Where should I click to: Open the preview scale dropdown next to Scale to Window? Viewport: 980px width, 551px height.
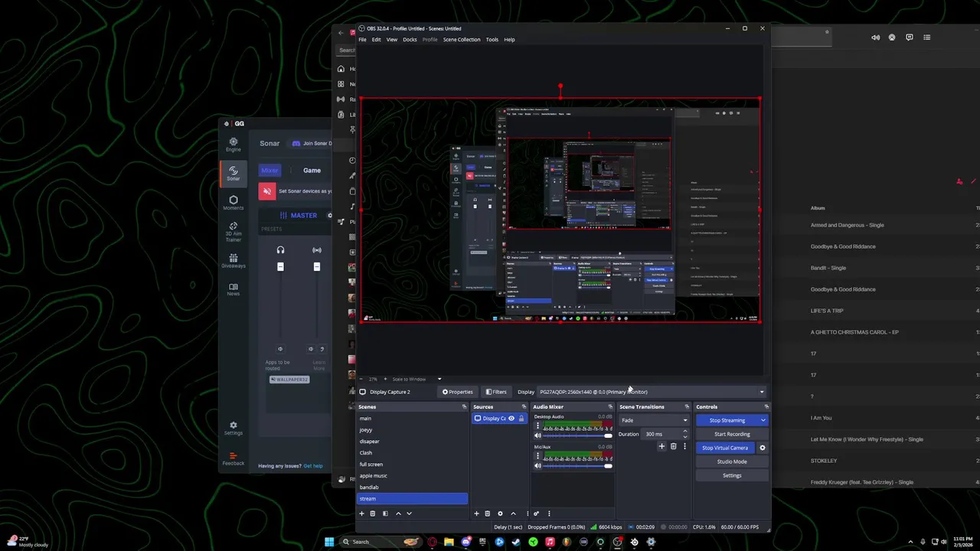(x=439, y=379)
